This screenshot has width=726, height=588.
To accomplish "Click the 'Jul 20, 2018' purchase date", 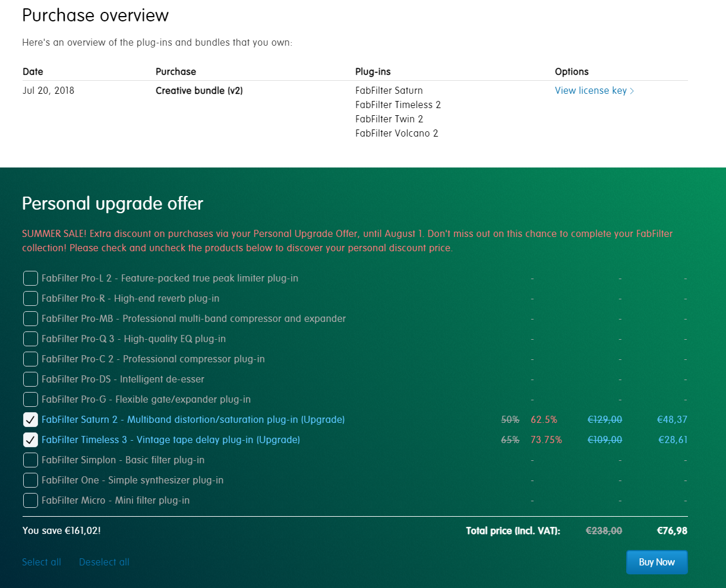I will tap(48, 90).
